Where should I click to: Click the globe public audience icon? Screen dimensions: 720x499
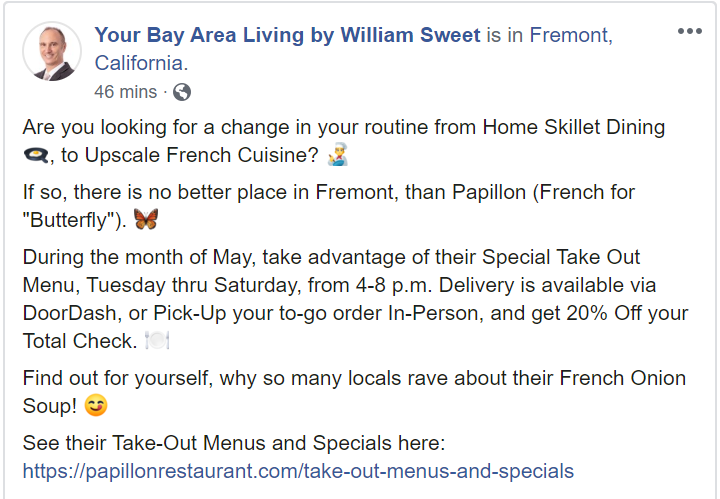[182, 92]
